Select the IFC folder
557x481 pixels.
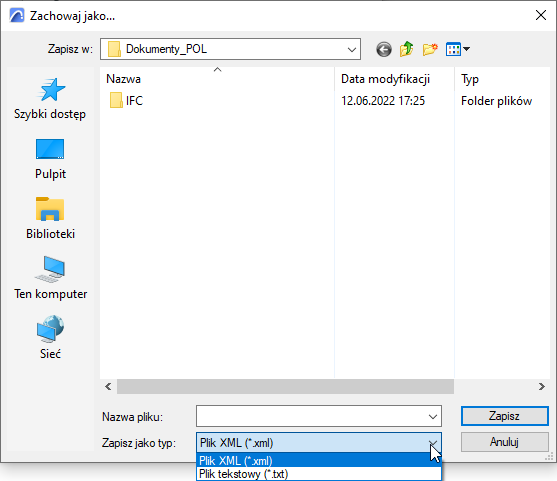click(126, 101)
